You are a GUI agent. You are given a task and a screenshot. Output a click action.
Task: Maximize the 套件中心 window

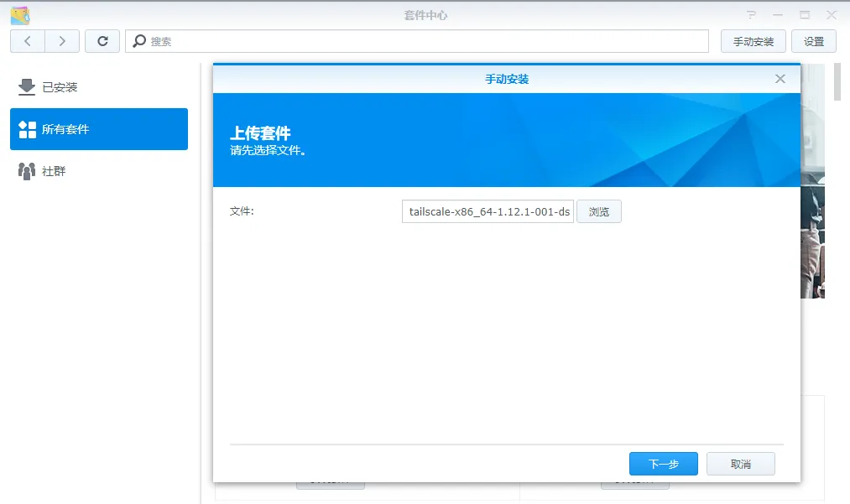pos(805,15)
